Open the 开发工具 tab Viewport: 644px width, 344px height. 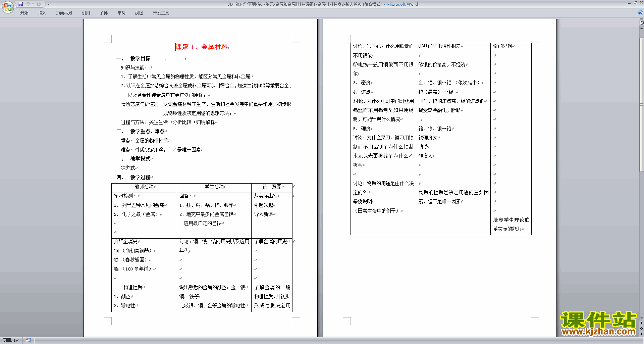pyautogui.click(x=161, y=13)
